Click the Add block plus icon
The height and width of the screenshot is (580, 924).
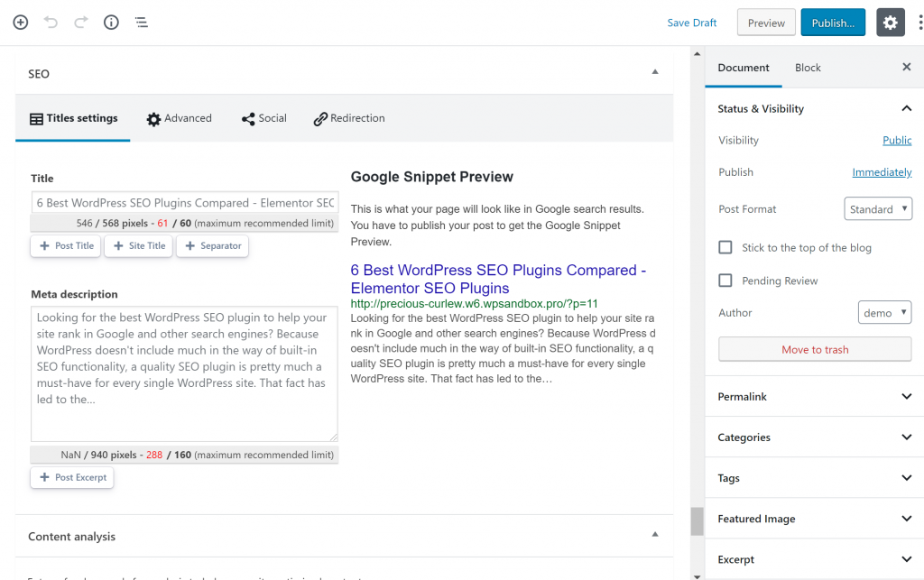pyautogui.click(x=20, y=23)
